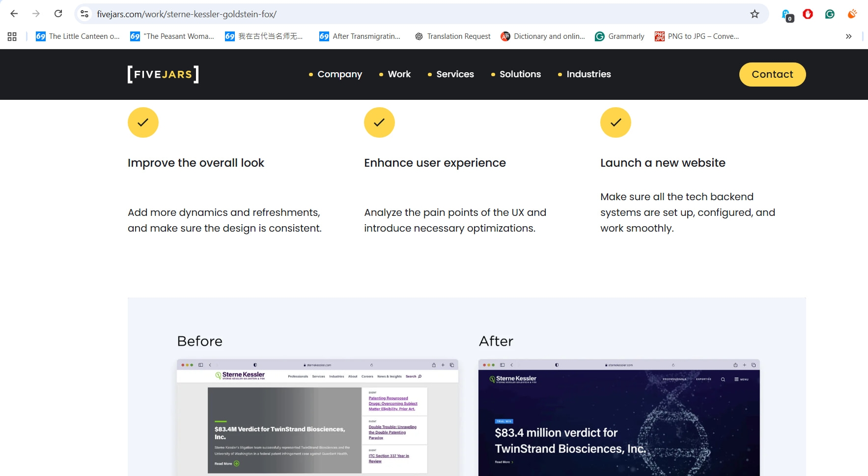Open The Little Canteen bookmark
The width and height of the screenshot is (868, 476).
click(x=78, y=36)
